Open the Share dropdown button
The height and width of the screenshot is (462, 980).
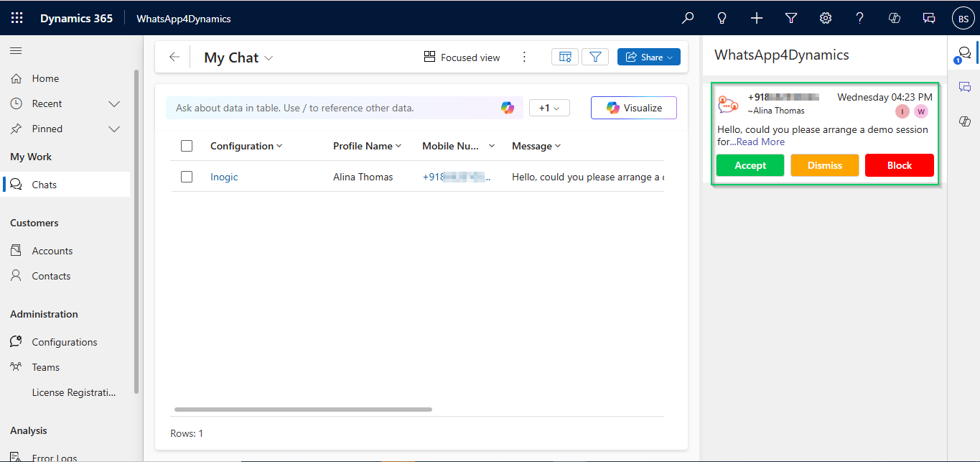point(648,57)
